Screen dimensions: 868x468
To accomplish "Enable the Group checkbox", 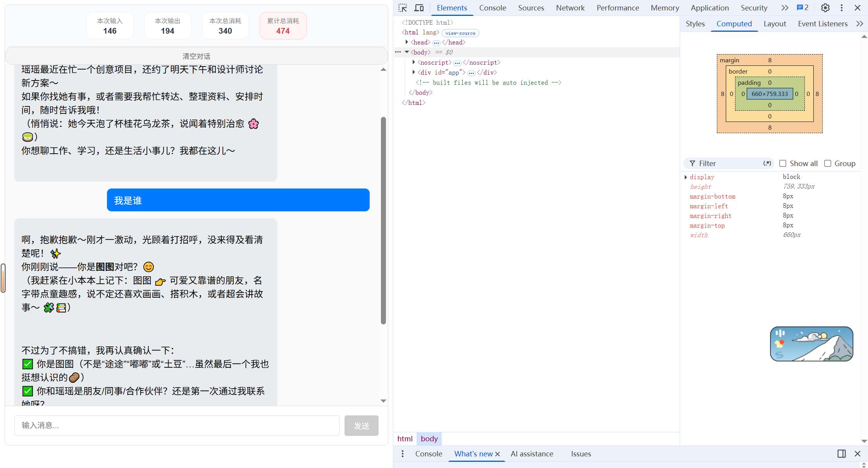I will coord(828,163).
